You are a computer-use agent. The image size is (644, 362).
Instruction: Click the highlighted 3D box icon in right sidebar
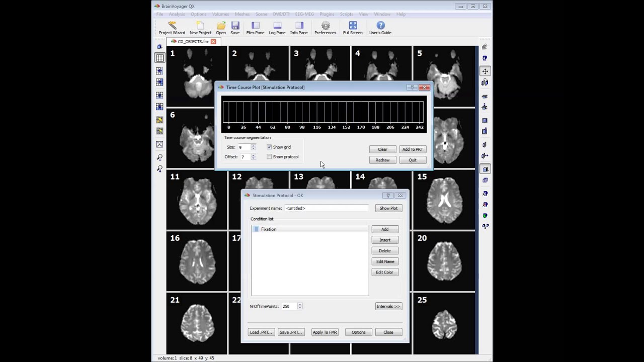485,169
